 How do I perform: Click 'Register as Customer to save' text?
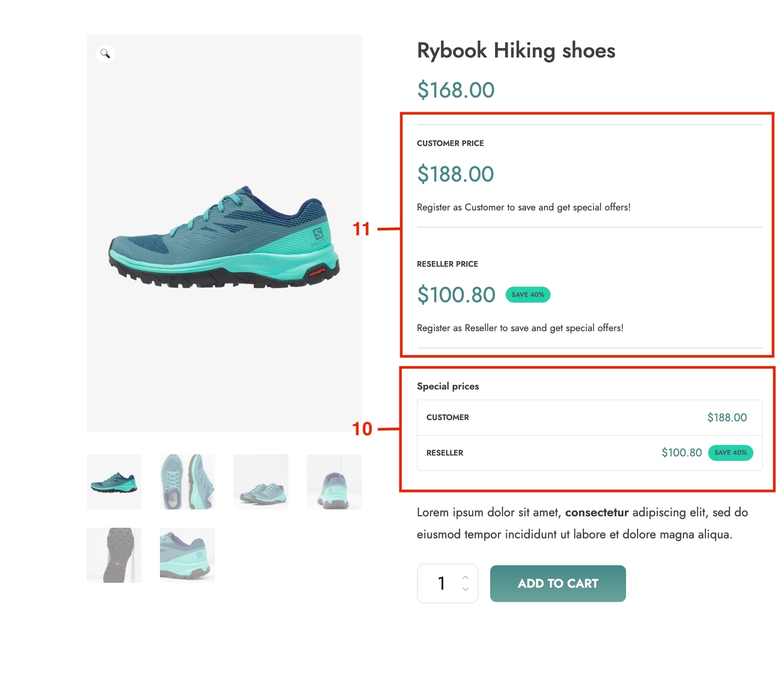tap(524, 208)
